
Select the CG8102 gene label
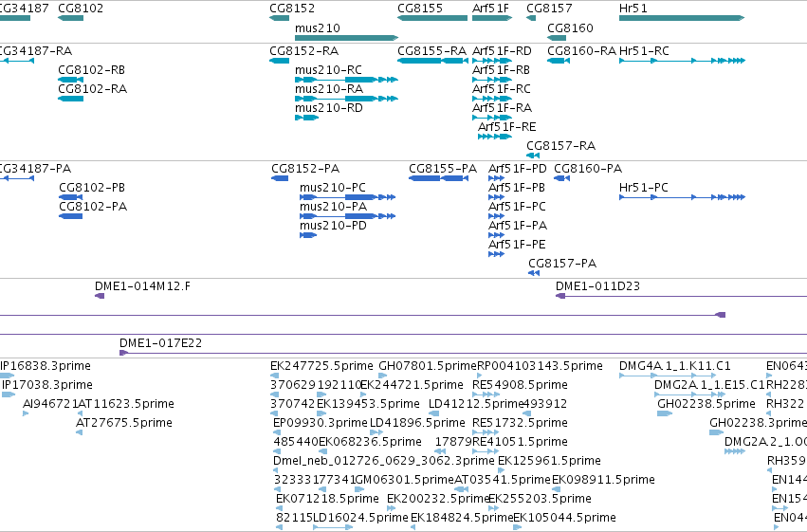(81, 9)
